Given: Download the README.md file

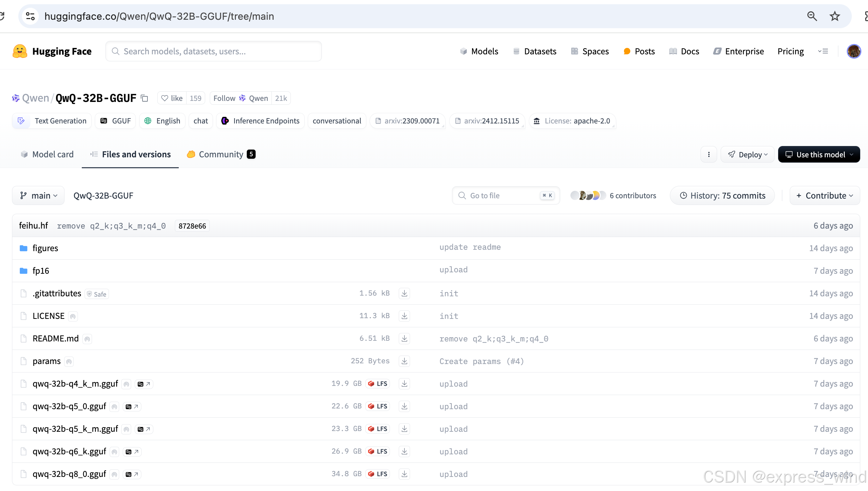Looking at the screenshot, I should pyautogui.click(x=404, y=339).
